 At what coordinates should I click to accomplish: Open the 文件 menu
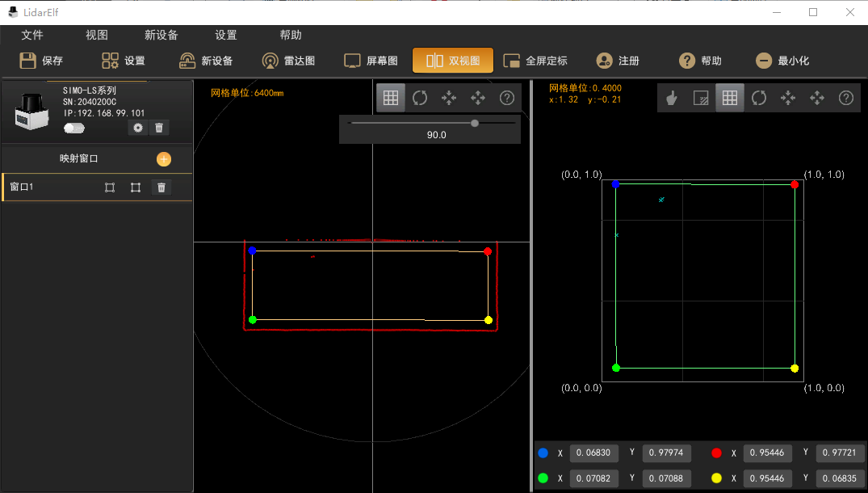click(x=32, y=35)
